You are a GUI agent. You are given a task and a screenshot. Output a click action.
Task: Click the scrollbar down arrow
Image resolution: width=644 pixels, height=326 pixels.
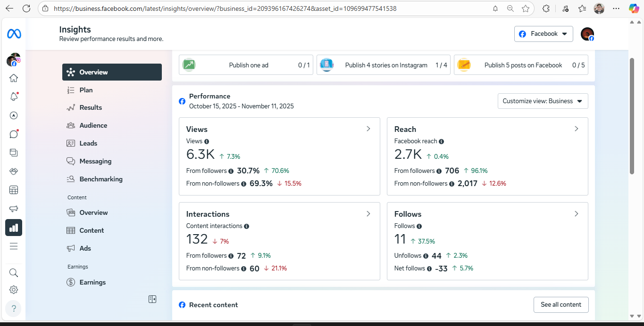(632, 316)
